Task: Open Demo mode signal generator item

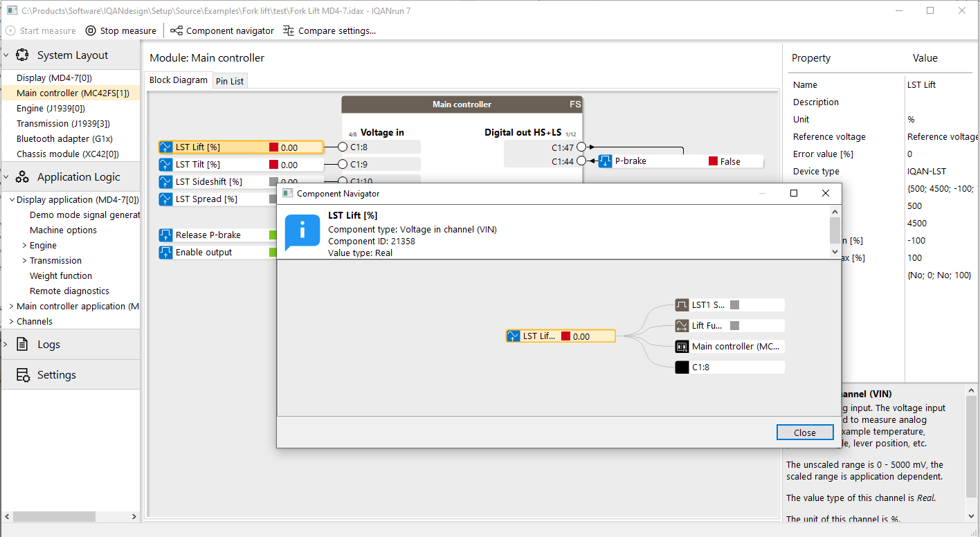Action: pyautogui.click(x=84, y=215)
